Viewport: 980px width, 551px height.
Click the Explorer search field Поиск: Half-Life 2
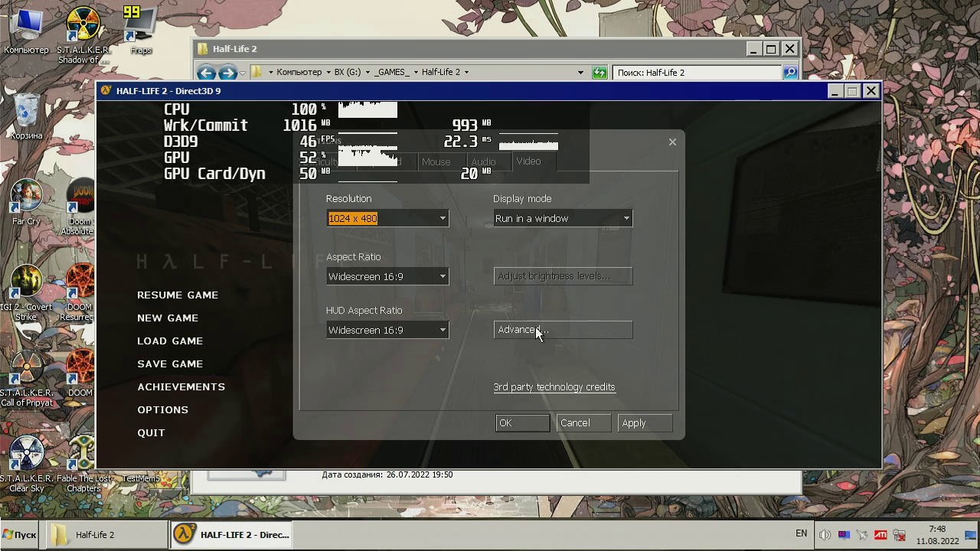pos(697,73)
